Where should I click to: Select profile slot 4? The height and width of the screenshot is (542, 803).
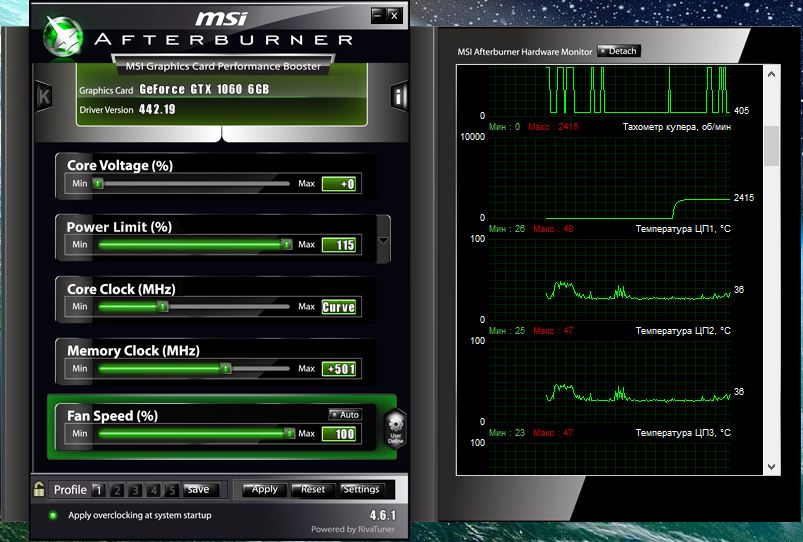pos(154,490)
